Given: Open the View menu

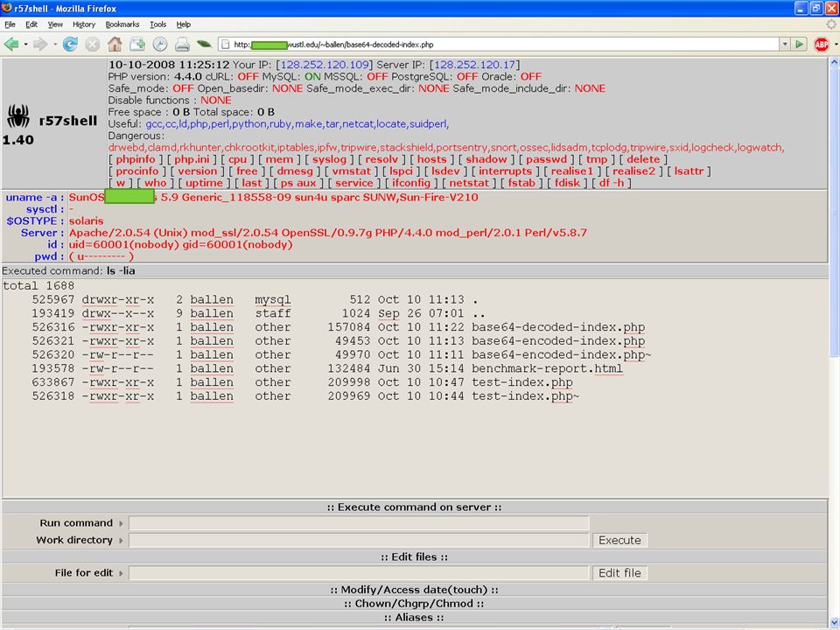Looking at the screenshot, I should [55, 24].
